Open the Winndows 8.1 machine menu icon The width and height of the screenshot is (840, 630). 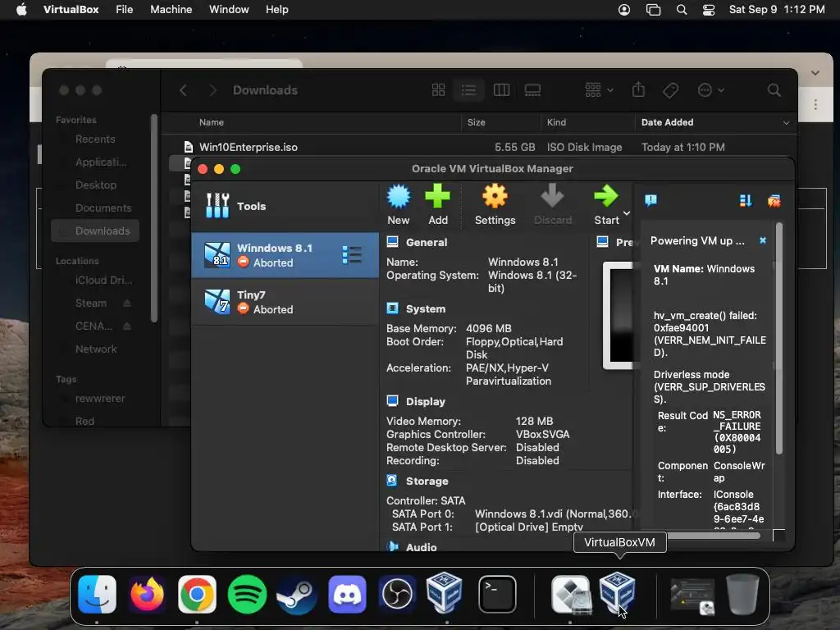tap(352, 255)
